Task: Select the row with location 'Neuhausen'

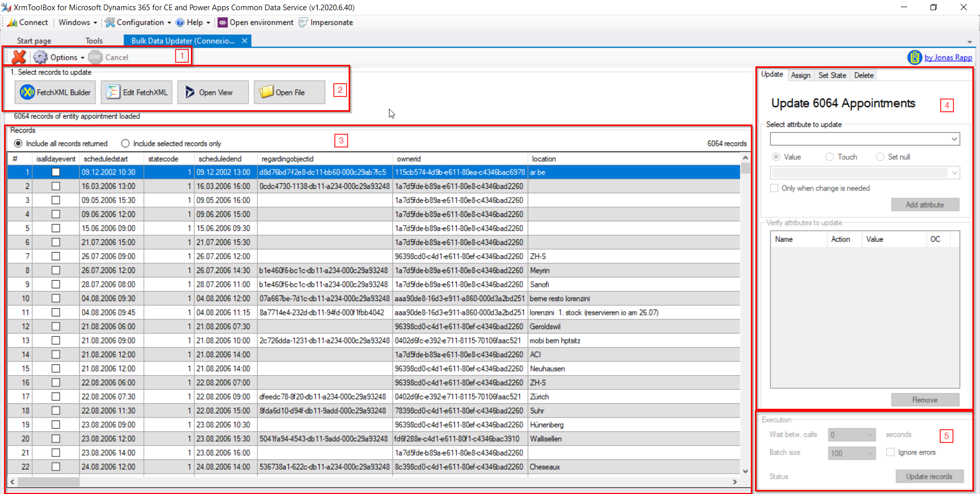Action: 374,368
